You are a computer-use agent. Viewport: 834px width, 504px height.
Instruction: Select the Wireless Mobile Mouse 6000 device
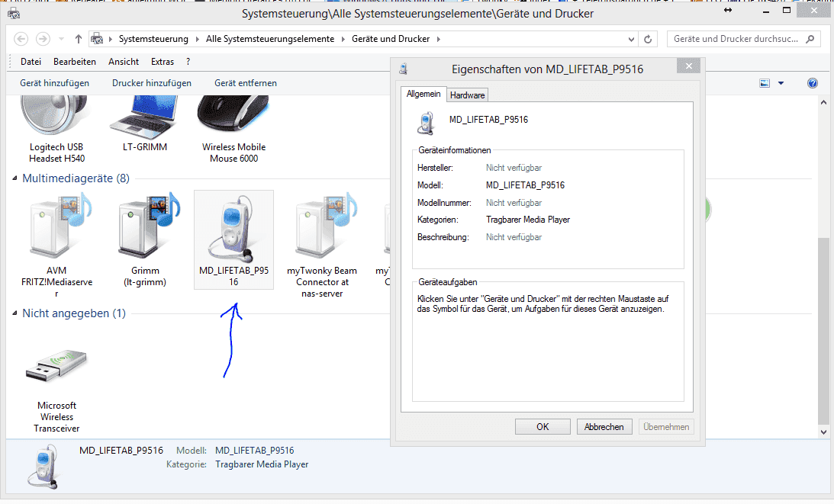[233, 130]
